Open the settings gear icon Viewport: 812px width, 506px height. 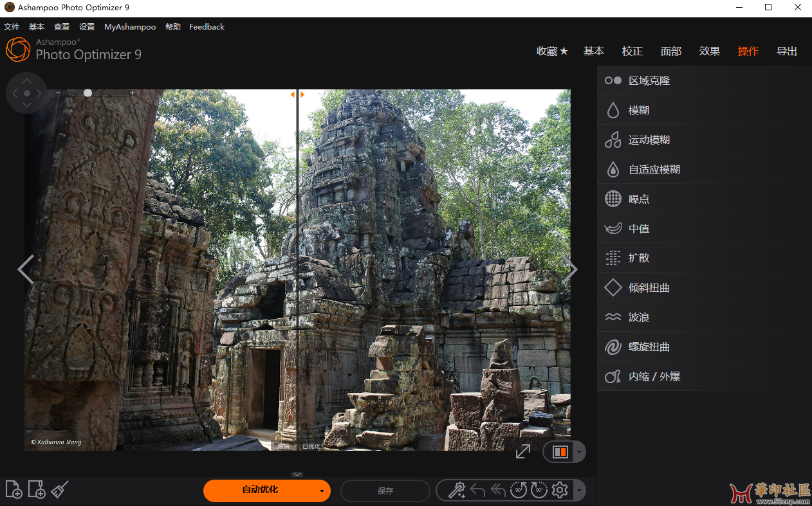(x=560, y=491)
